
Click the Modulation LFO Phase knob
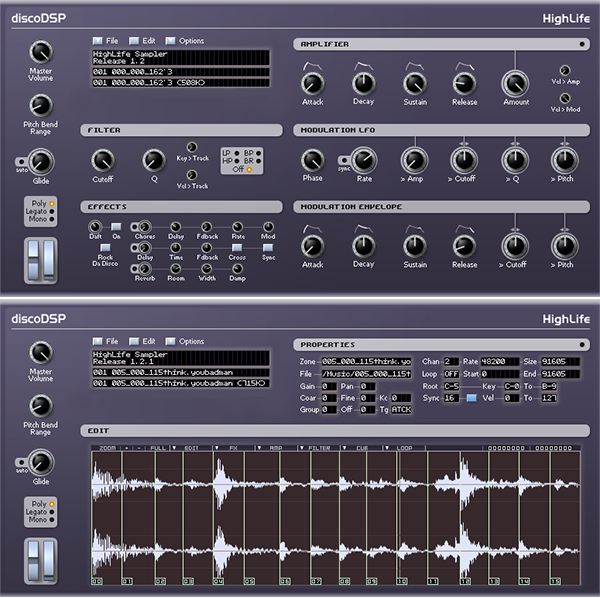click(x=313, y=160)
